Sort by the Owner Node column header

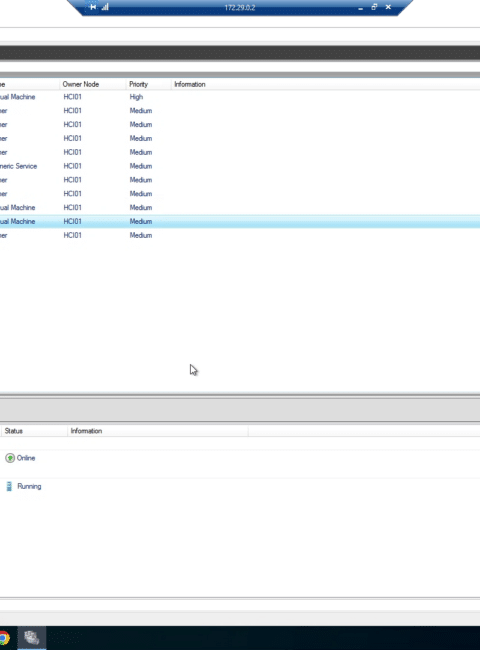pyautogui.click(x=93, y=84)
